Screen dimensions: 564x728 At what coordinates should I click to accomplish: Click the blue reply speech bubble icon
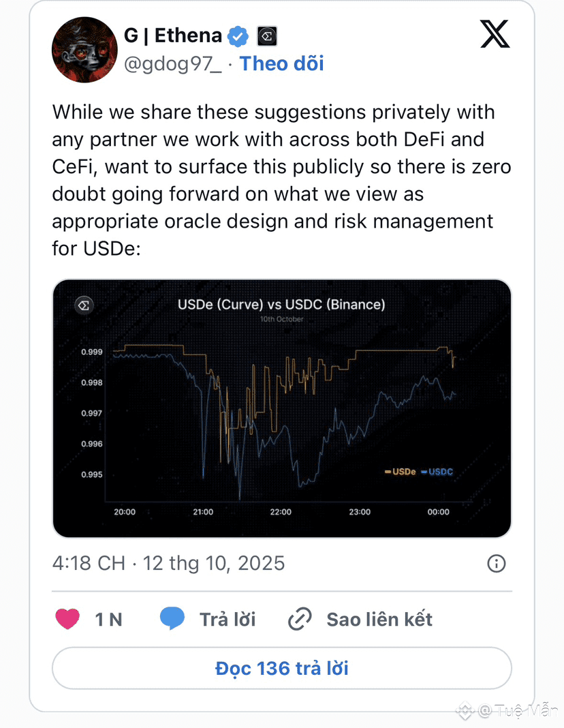click(x=172, y=619)
